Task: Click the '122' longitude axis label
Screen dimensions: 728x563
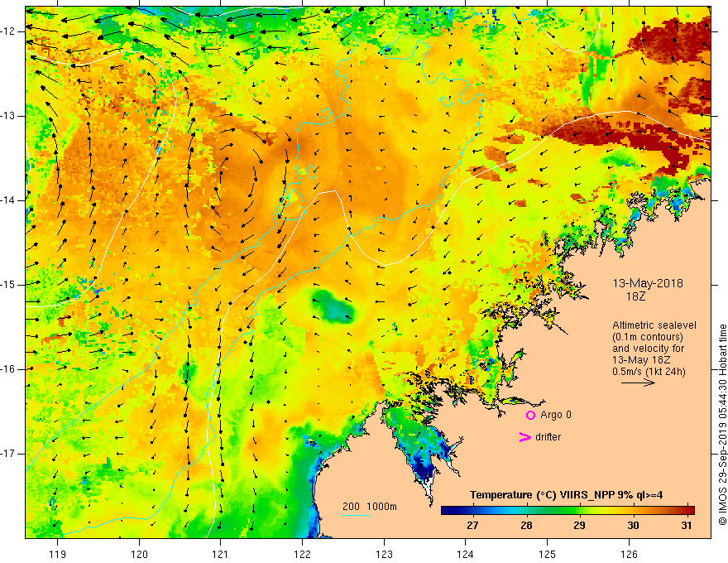Action: pyautogui.click(x=302, y=554)
